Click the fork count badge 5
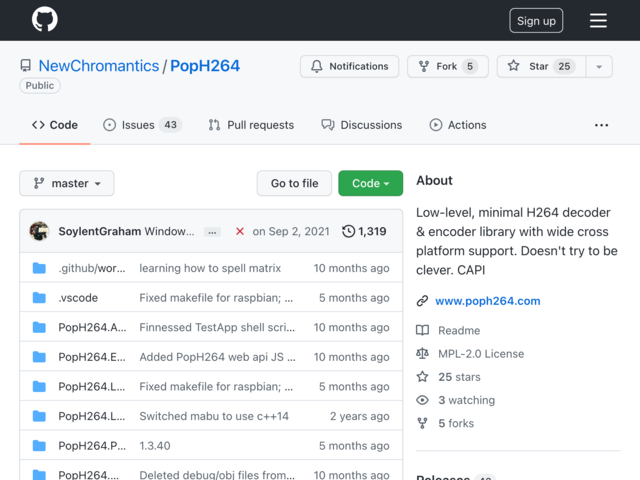 click(x=470, y=67)
